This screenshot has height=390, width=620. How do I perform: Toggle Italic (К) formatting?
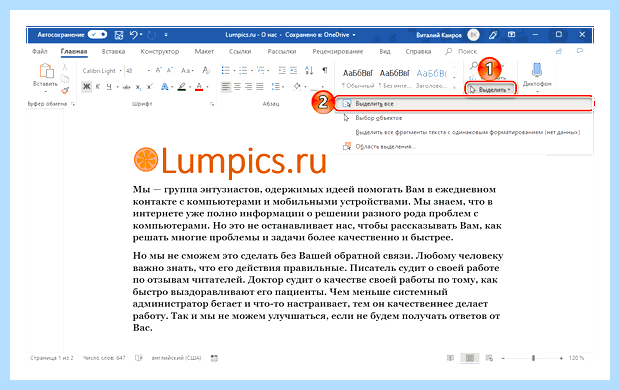pos(98,87)
